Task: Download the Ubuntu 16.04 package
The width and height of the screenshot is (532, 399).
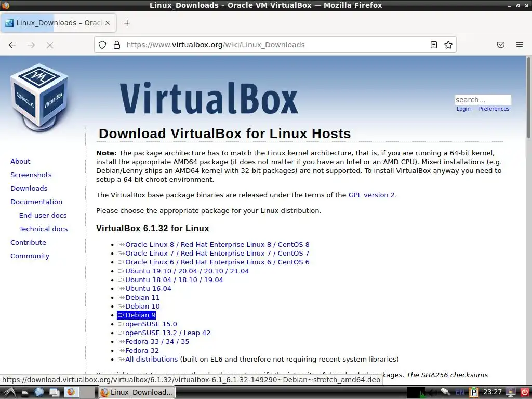Action: (144, 288)
